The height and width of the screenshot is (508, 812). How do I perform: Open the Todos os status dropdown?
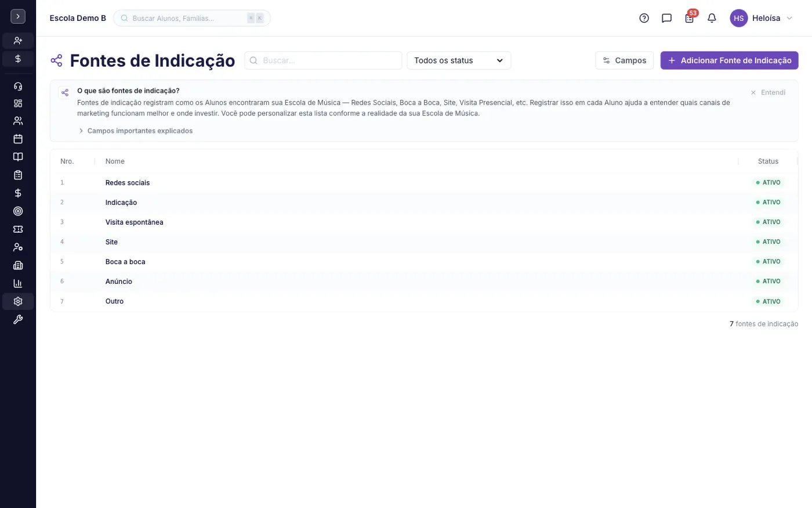tap(459, 60)
